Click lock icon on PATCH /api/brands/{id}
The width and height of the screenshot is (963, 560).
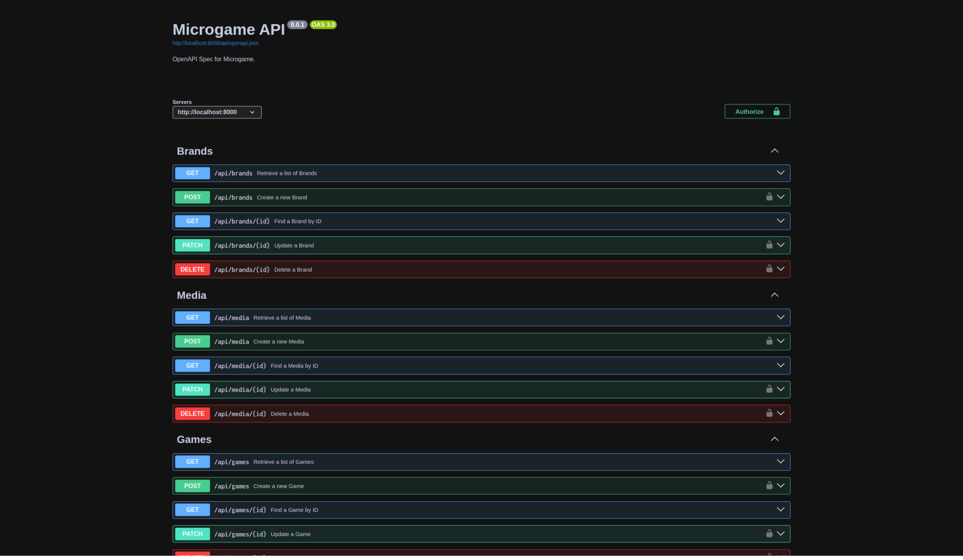(769, 245)
